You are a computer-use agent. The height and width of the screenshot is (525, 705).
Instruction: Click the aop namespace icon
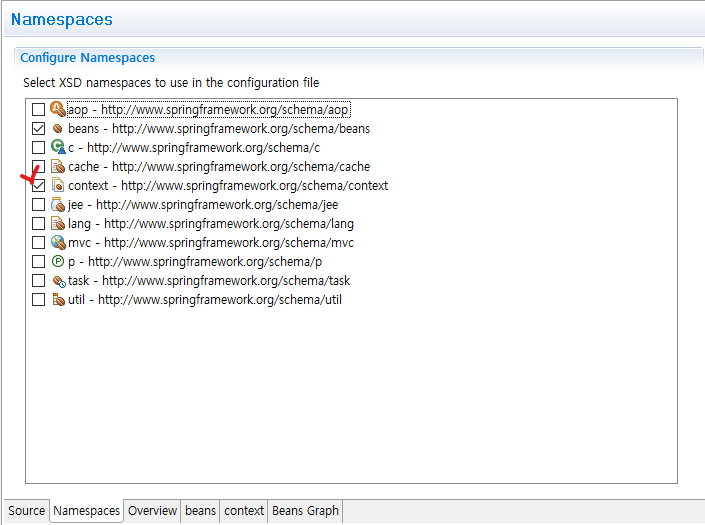click(x=57, y=110)
